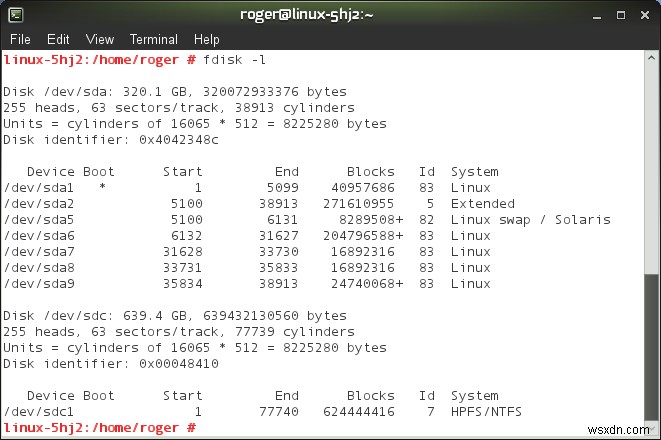Click the '38913 cylinders' text

click(295, 107)
